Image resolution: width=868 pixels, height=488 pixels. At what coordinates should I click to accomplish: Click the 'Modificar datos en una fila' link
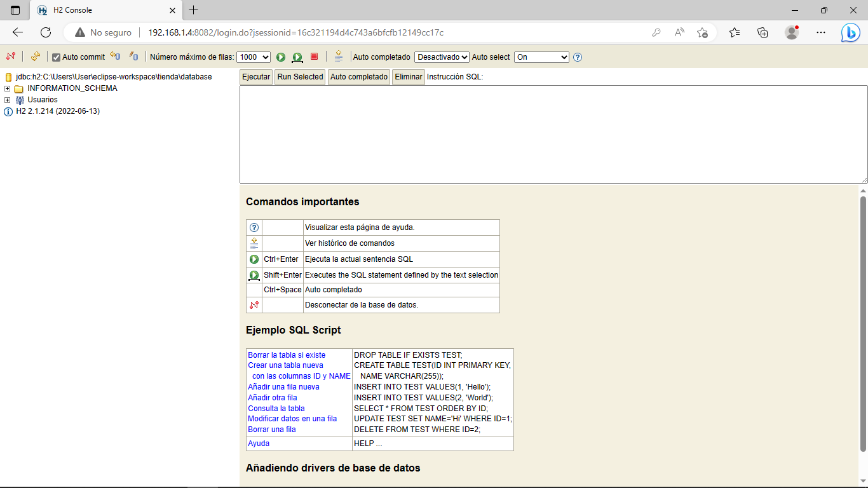tap(292, 419)
